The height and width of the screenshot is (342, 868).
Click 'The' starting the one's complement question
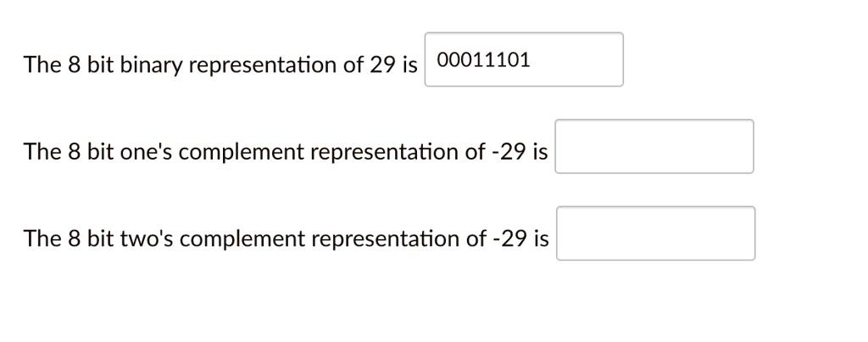click(x=42, y=151)
